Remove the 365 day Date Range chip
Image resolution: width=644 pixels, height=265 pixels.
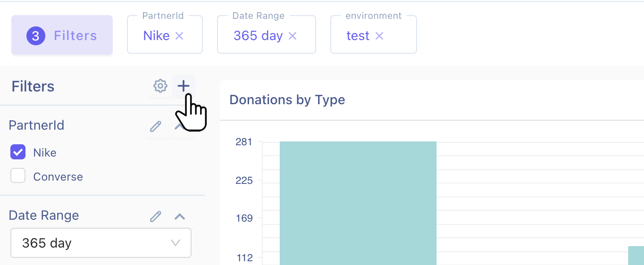click(x=293, y=36)
